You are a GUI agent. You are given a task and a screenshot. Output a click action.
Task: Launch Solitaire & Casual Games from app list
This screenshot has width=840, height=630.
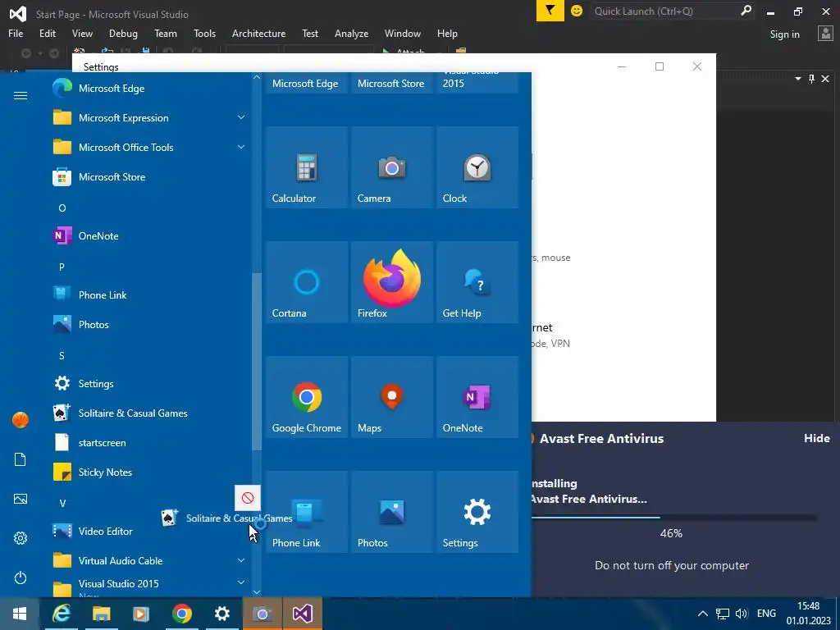(149, 413)
